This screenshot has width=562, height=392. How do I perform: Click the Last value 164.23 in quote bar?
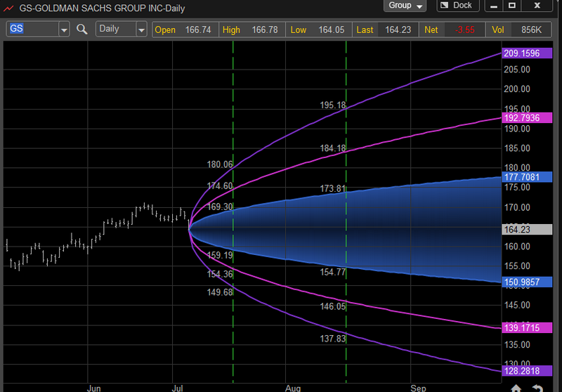[x=398, y=30]
